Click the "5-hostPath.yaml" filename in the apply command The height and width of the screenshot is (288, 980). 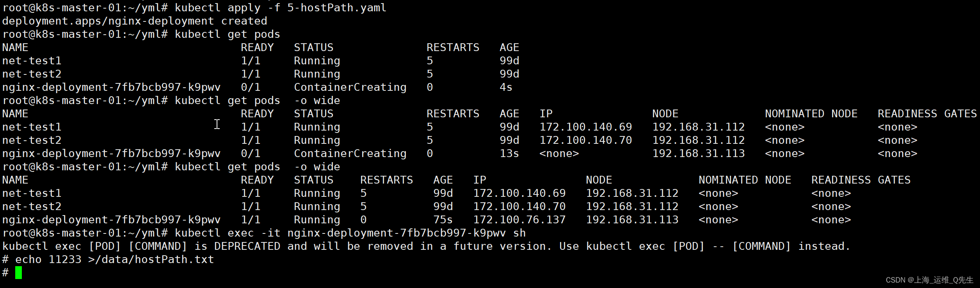click(x=337, y=8)
